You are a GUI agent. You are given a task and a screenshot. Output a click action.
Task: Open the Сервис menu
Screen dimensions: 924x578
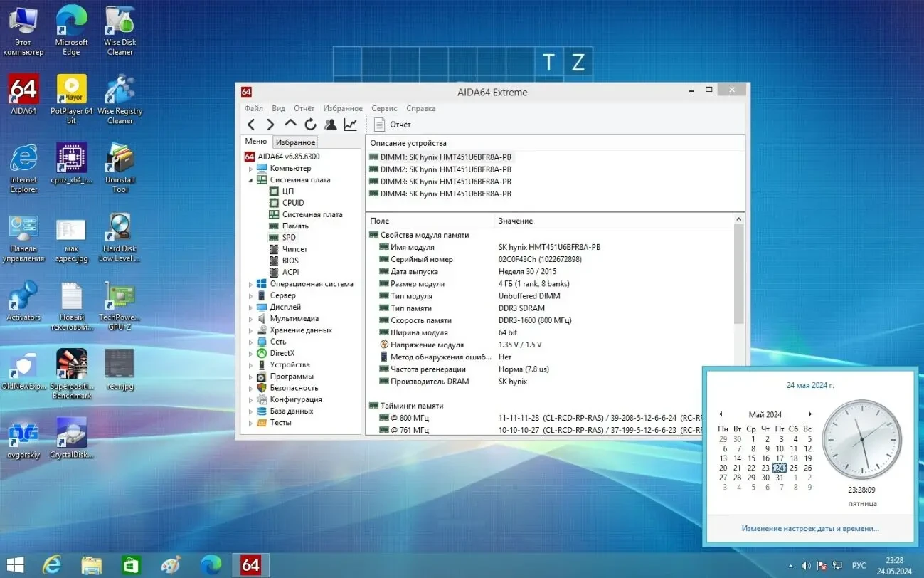pyautogui.click(x=384, y=108)
